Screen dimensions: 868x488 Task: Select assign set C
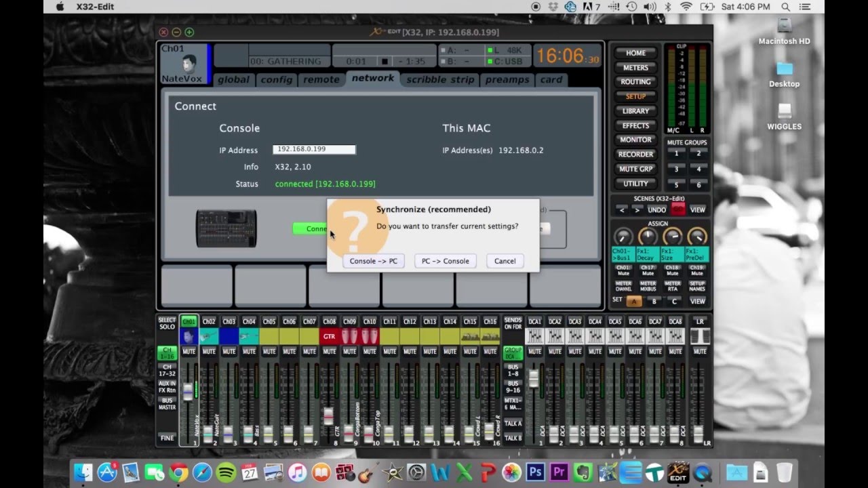coord(673,301)
